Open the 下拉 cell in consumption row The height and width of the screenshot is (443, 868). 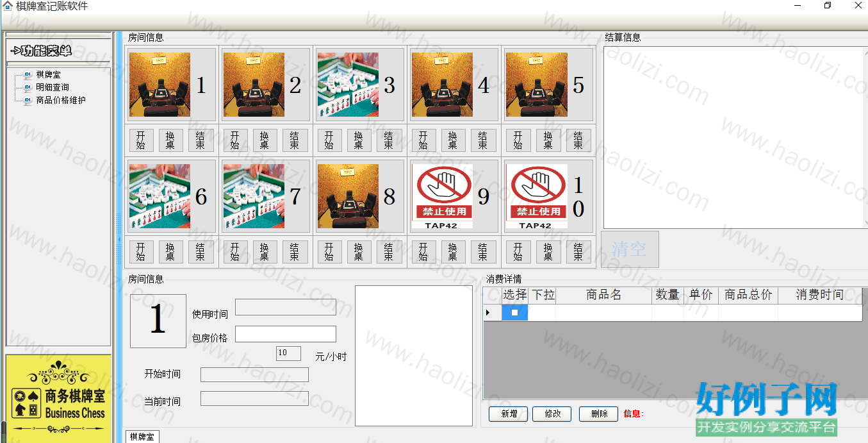point(542,313)
